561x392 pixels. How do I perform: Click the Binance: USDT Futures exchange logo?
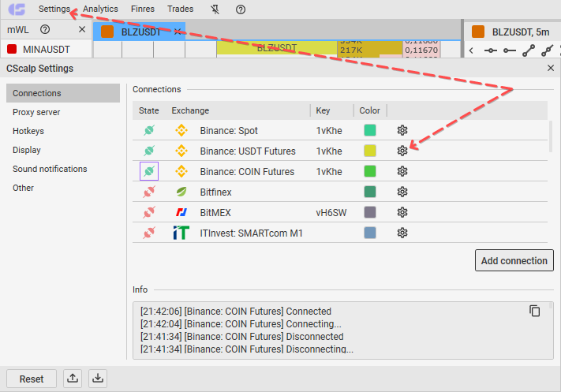tap(181, 151)
